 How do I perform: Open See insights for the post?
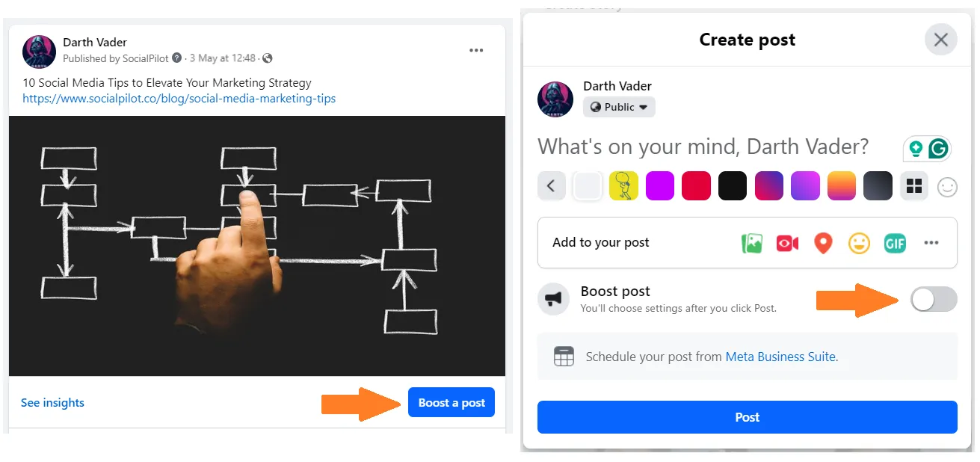pyautogui.click(x=52, y=402)
